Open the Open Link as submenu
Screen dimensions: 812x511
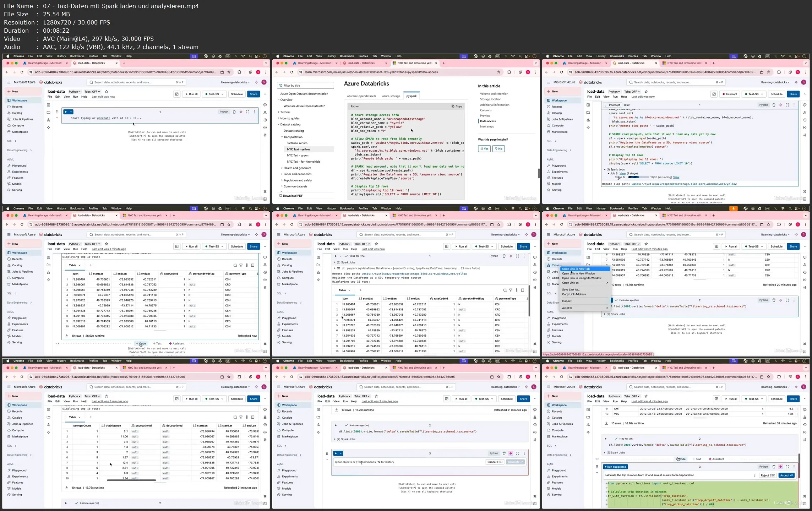point(584,283)
